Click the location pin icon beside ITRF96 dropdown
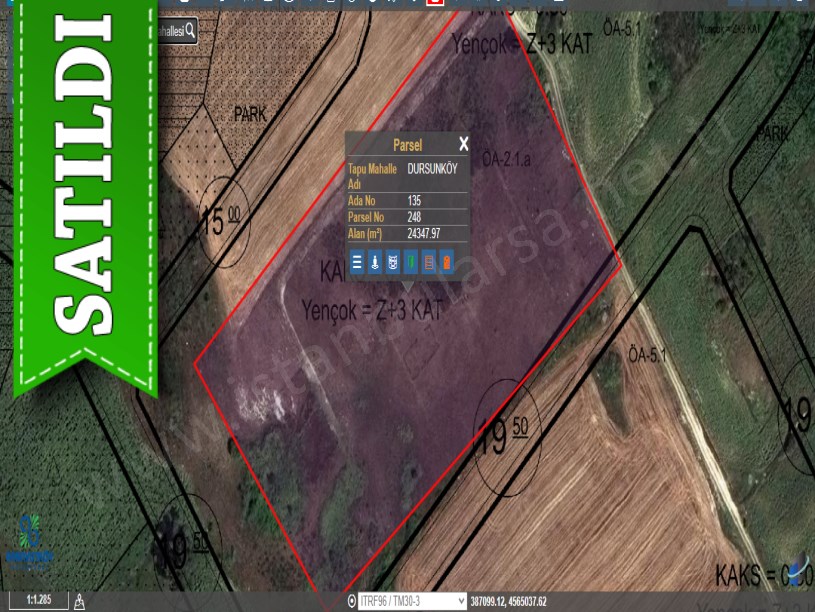The height and width of the screenshot is (612, 815). point(351,601)
